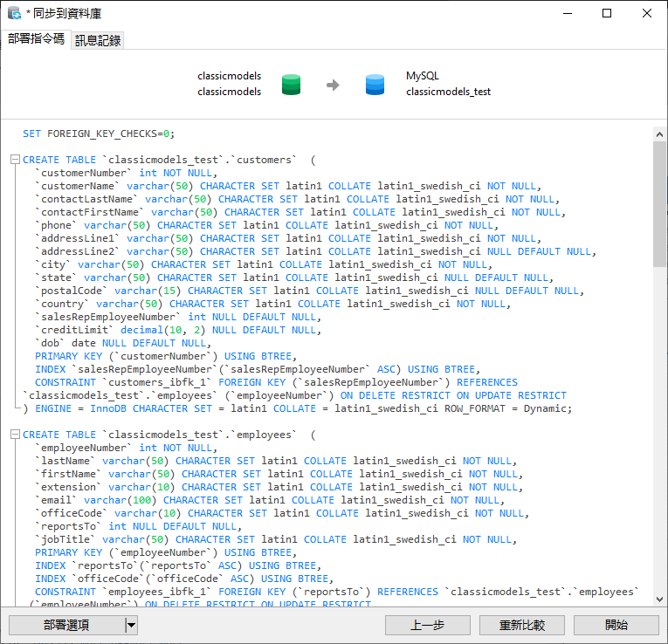Open the 部署選項 dropdown arrow

click(x=131, y=625)
